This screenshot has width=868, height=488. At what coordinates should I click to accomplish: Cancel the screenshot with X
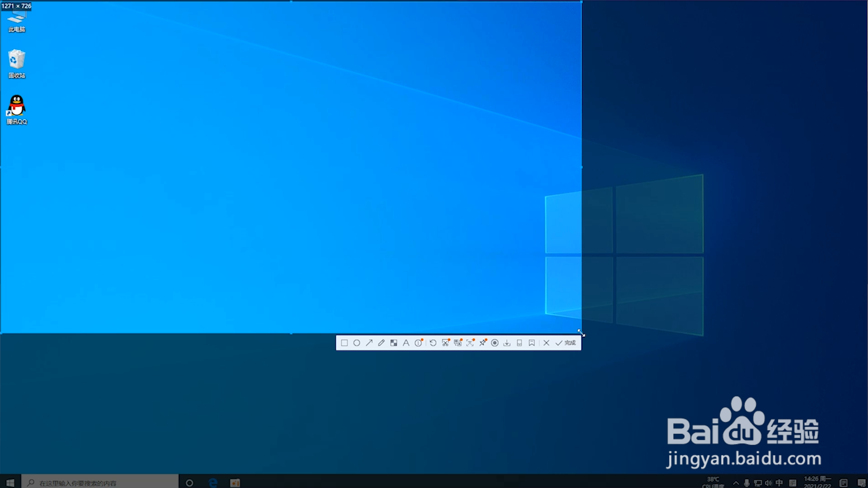point(546,343)
